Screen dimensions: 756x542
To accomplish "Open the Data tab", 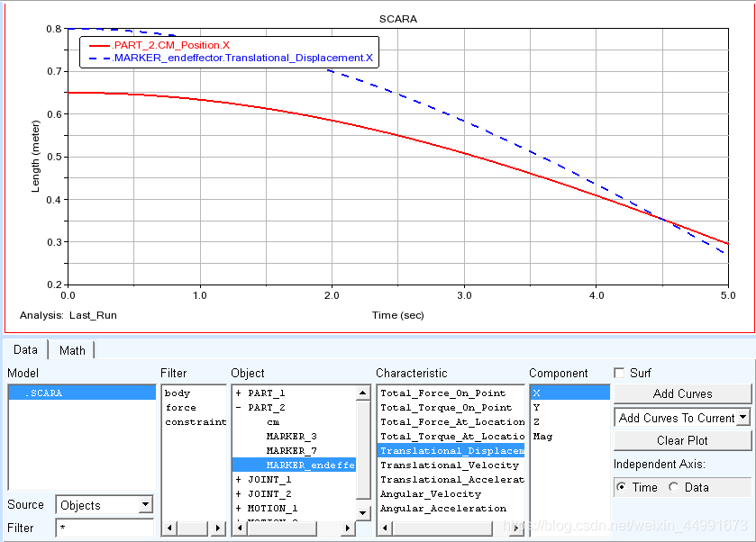I will click(x=26, y=350).
